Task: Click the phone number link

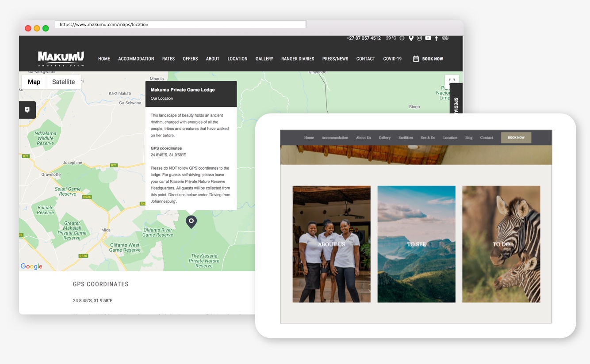Action: [x=364, y=38]
